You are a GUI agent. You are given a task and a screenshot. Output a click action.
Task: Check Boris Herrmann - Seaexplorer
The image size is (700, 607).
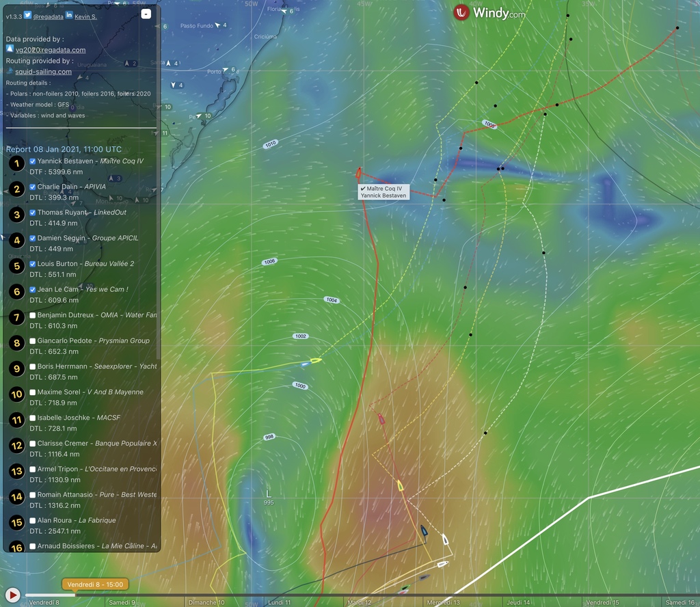pyautogui.click(x=33, y=366)
